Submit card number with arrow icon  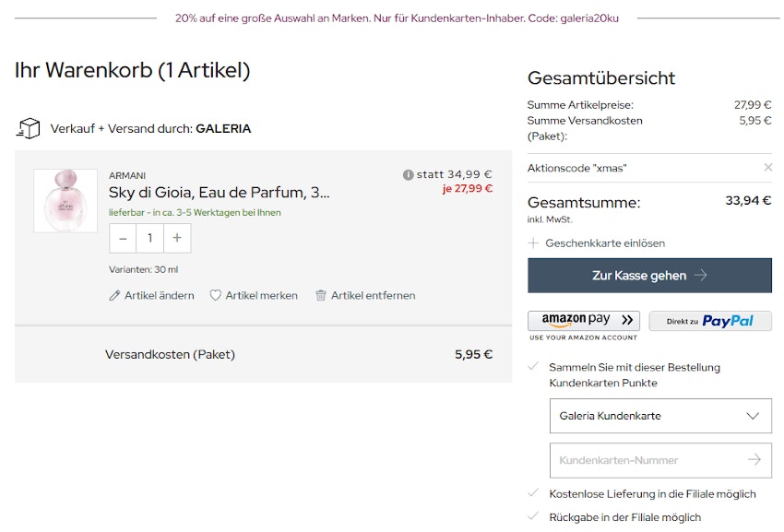[754, 459]
